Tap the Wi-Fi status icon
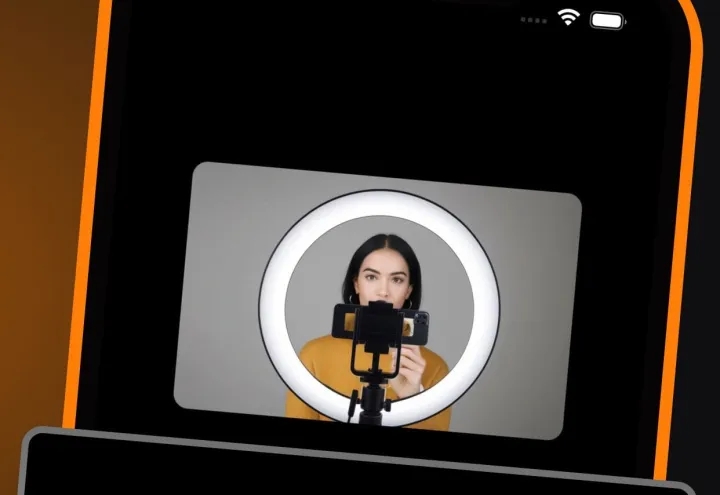Viewport: 720px width, 495px height. (568, 17)
